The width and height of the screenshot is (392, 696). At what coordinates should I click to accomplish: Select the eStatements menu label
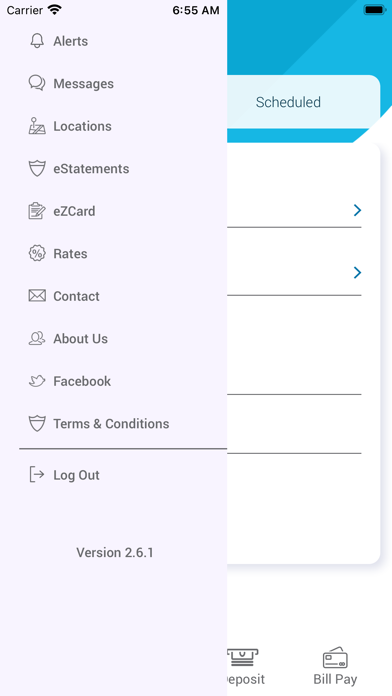91,169
